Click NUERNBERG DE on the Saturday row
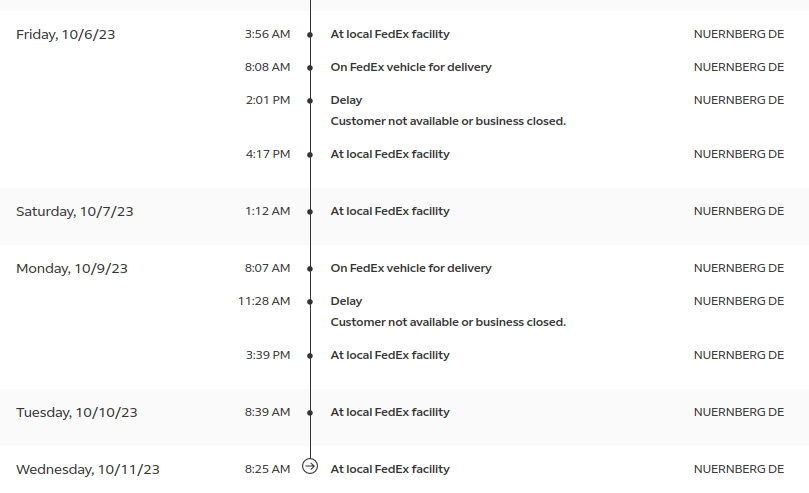This screenshot has width=809, height=493. 739,211
